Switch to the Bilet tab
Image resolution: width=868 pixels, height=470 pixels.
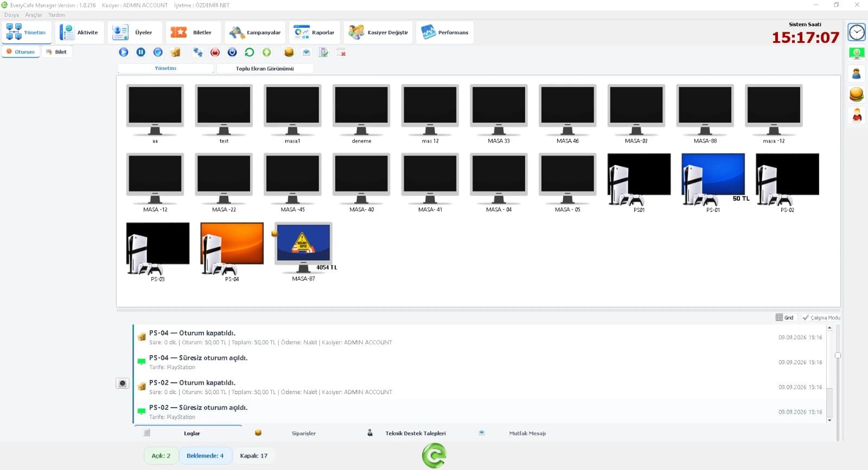pos(56,52)
